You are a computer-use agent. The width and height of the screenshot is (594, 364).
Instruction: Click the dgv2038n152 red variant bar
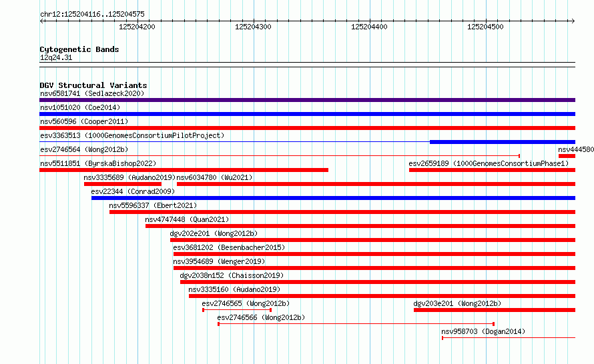tap(378, 282)
